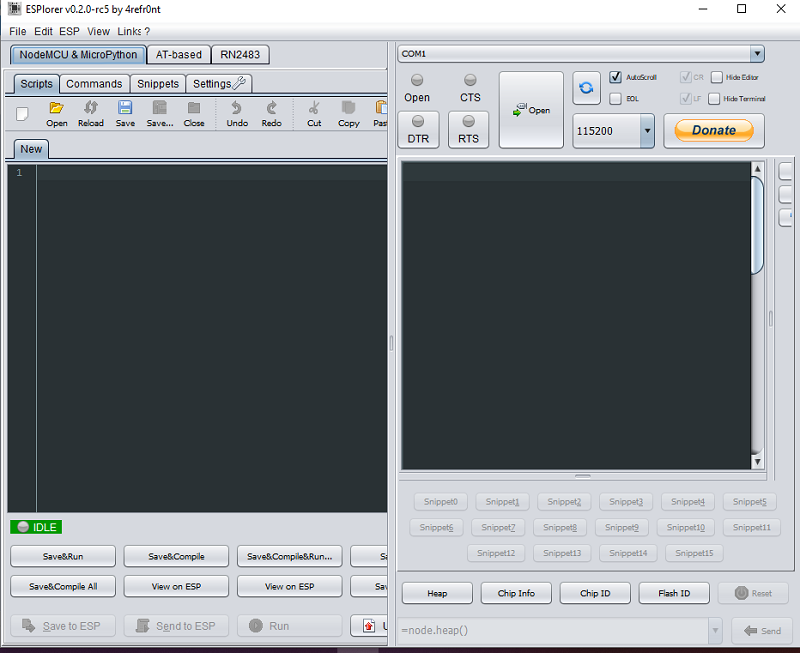
Task: Switch to the AT-based tab
Action: tap(179, 55)
